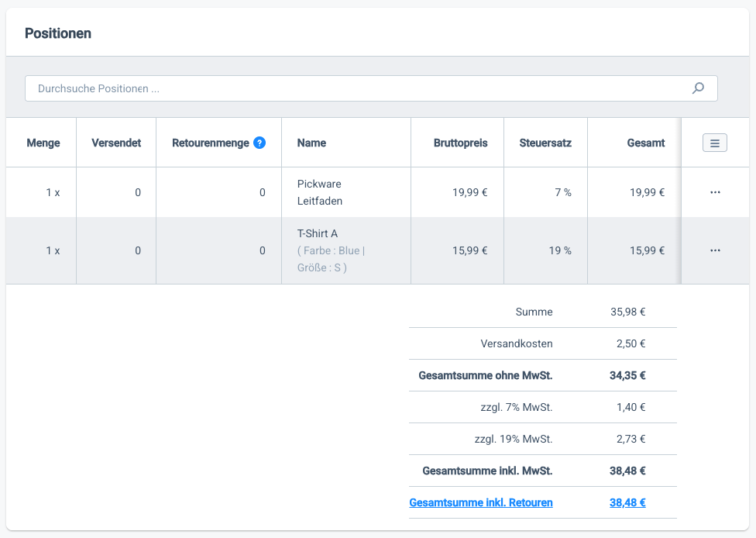Image resolution: width=756 pixels, height=538 pixels.
Task: Click the search magnifier icon
Action: tap(698, 88)
